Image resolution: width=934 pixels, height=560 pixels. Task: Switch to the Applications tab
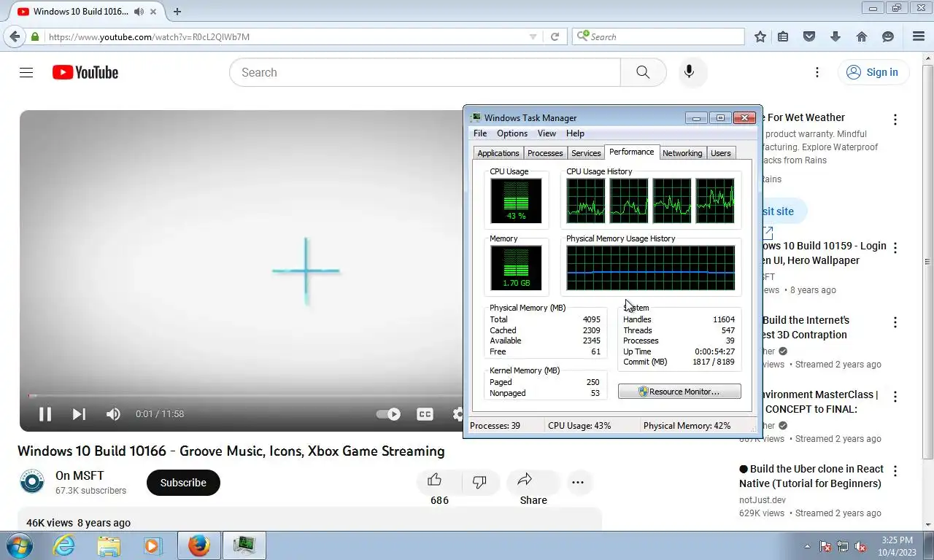[498, 153]
